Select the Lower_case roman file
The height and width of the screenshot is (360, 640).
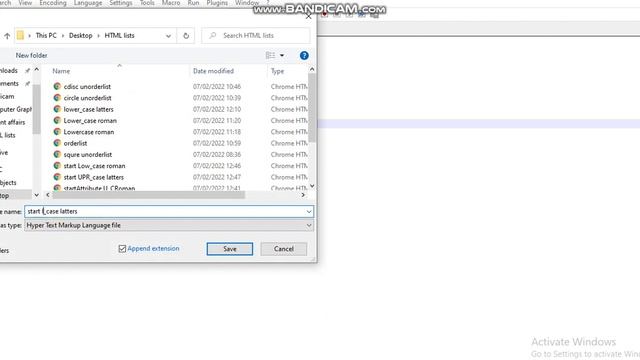[90, 121]
